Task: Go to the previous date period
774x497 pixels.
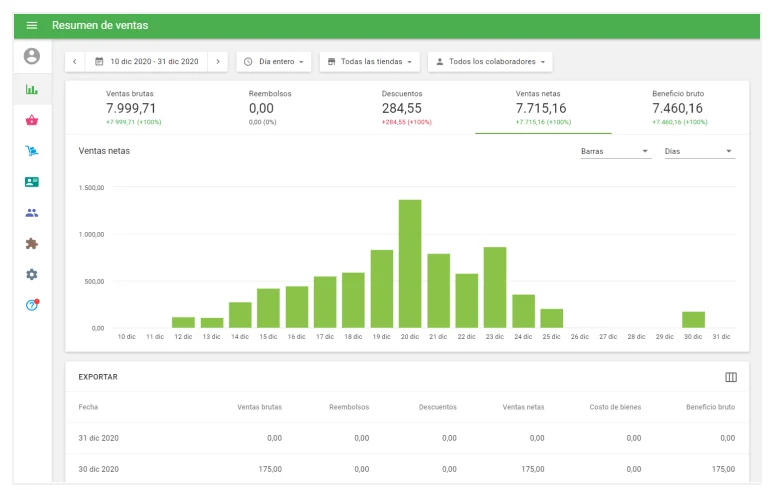Action: point(75,62)
